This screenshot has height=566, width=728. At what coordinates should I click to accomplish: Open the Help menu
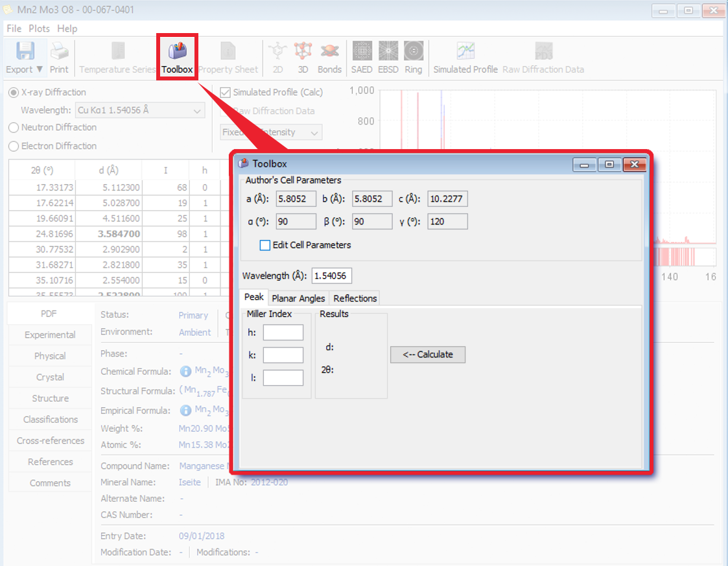[67, 29]
